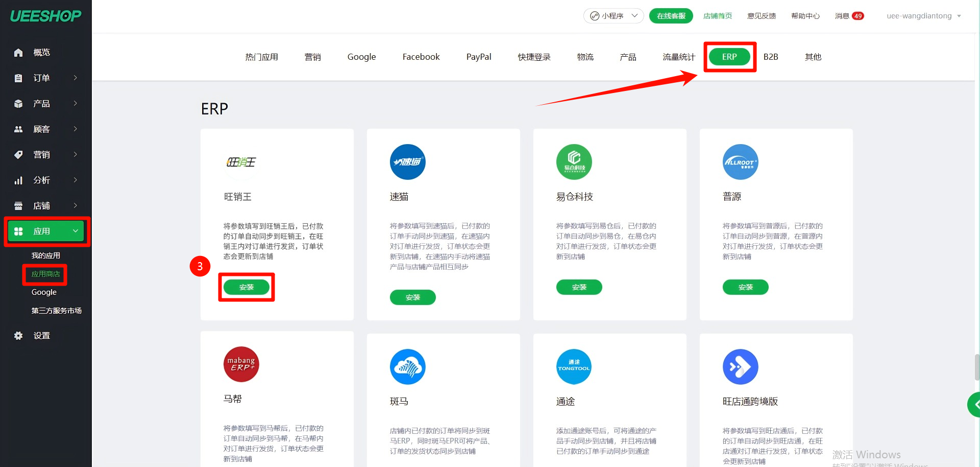Select the ERP category tab

[x=729, y=57]
